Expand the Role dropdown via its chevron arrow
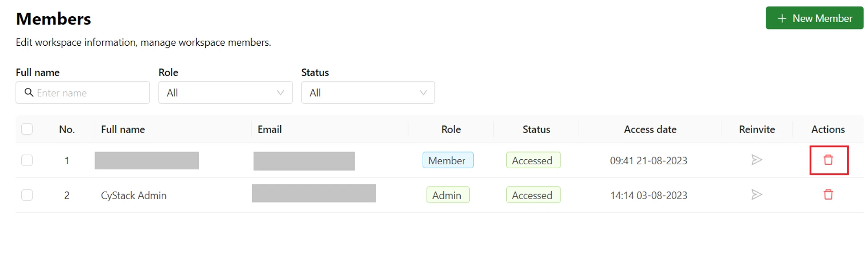The width and height of the screenshot is (868, 266). pos(279,92)
